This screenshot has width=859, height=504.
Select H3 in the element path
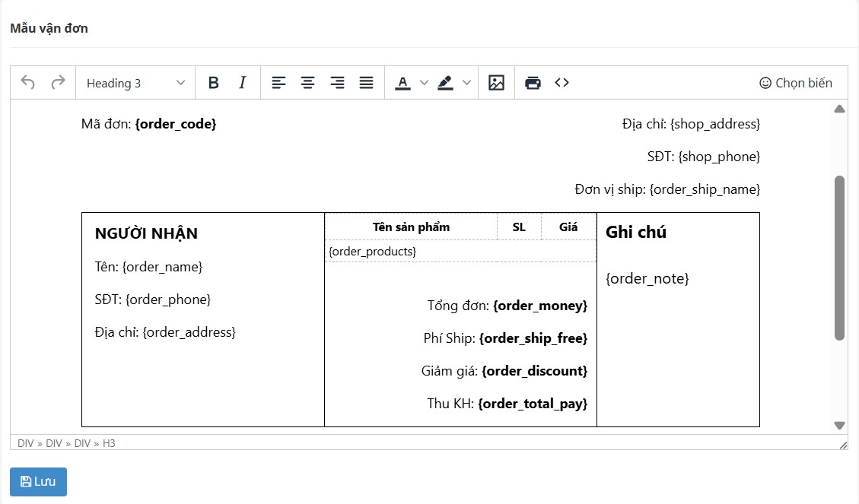pyautogui.click(x=109, y=443)
